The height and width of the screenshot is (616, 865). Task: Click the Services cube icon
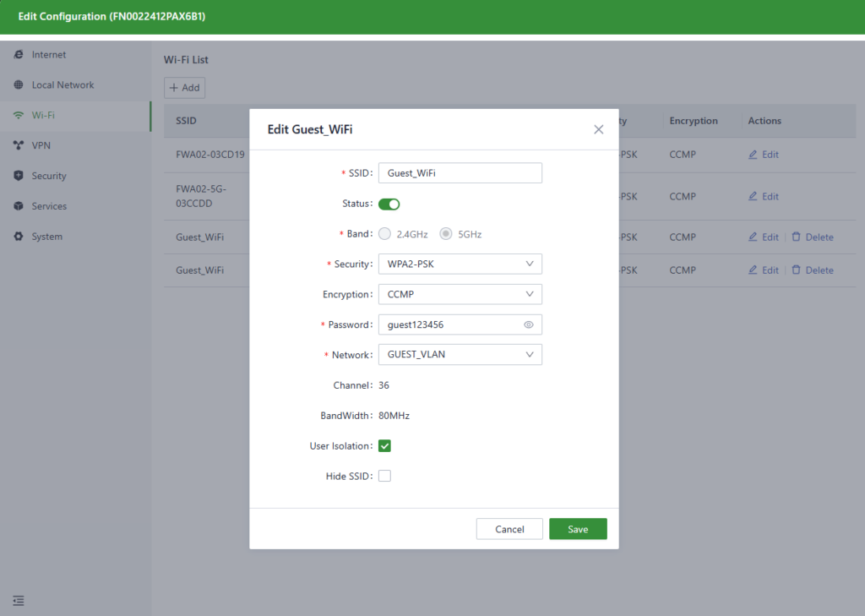point(19,206)
